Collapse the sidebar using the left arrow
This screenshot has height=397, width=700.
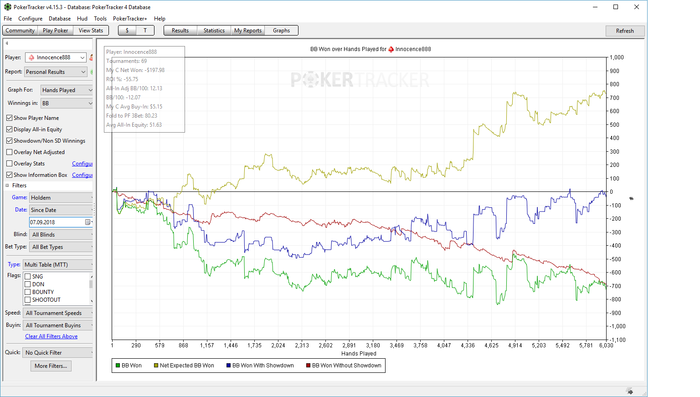click(x=7, y=43)
